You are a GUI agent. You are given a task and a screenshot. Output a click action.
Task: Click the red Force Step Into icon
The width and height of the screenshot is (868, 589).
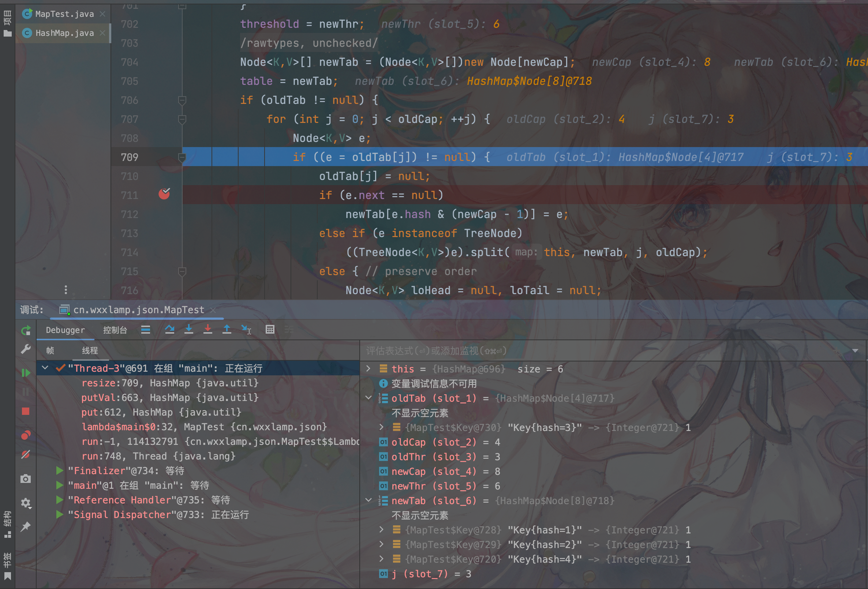207,329
